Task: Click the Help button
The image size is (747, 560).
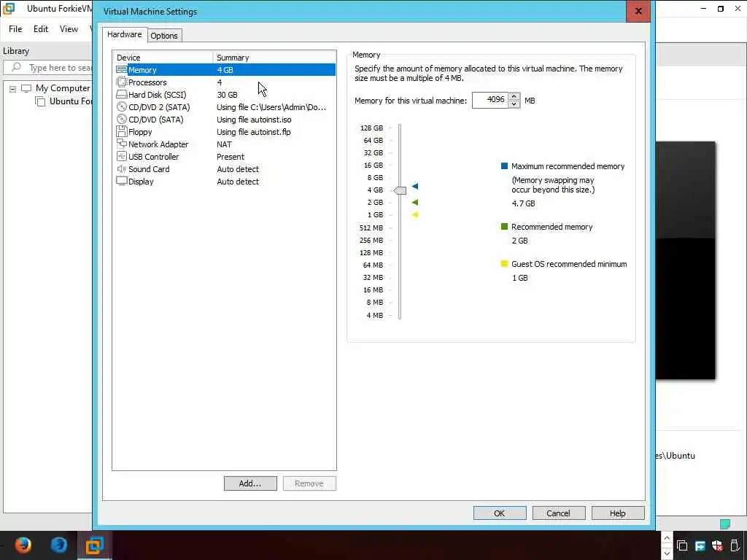Action: pos(617,513)
